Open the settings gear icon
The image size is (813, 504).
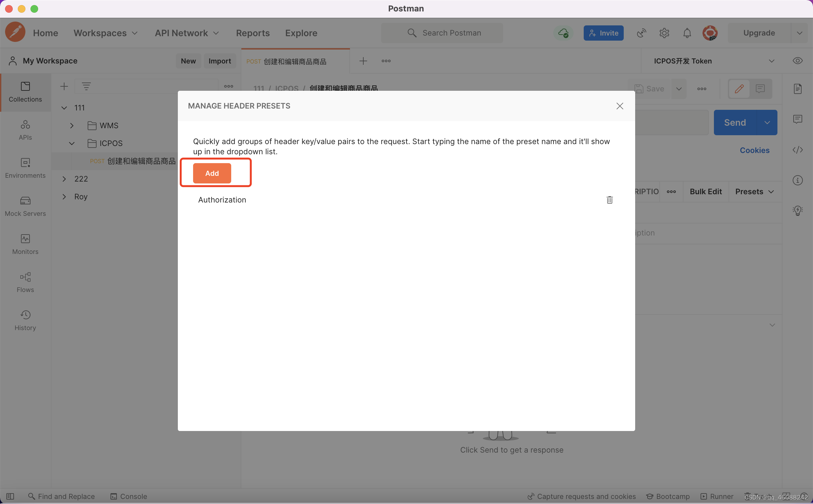coord(664,33)
